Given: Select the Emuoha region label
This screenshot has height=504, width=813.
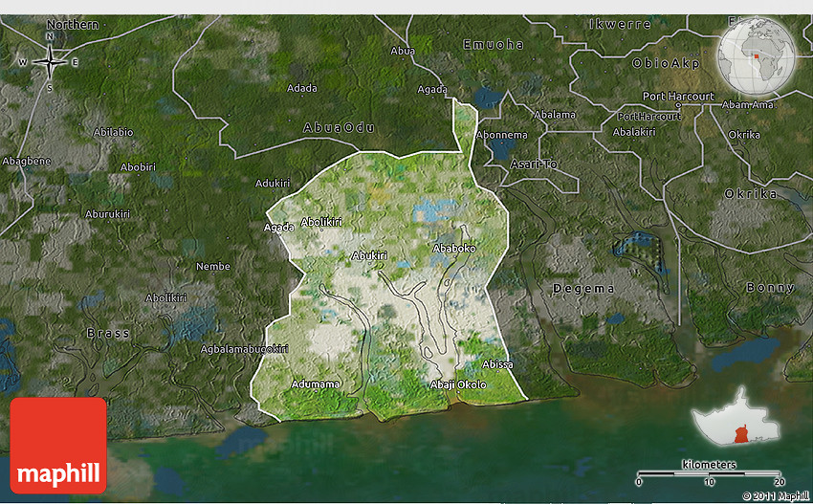Looking at the screenshot, I should pos(493,44).
